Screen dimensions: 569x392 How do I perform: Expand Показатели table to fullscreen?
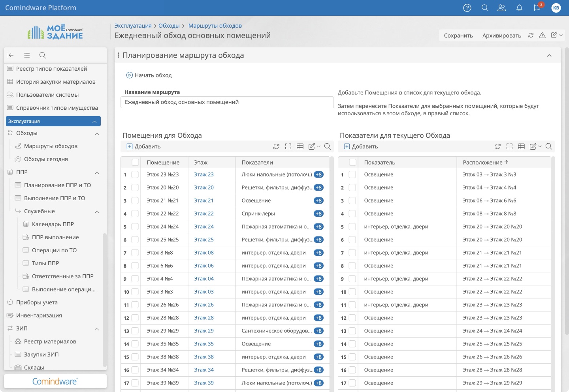pos(509,146)
